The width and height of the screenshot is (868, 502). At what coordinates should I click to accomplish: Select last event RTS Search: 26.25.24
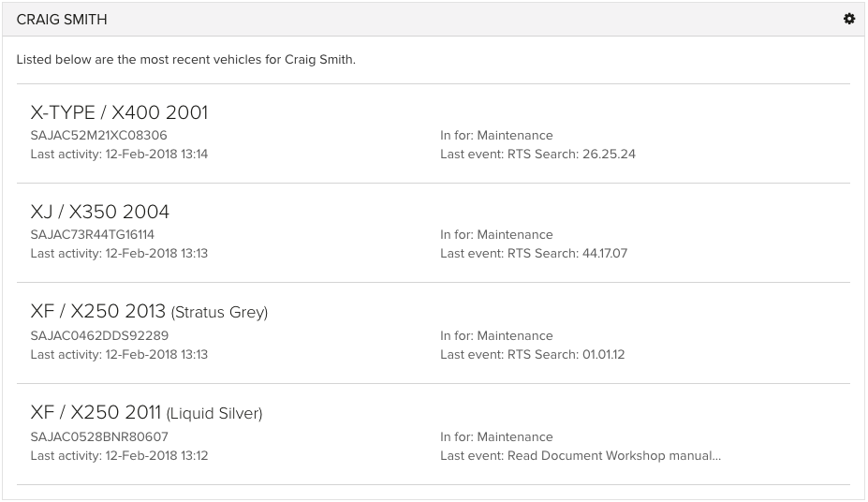[x=537, y=154]
